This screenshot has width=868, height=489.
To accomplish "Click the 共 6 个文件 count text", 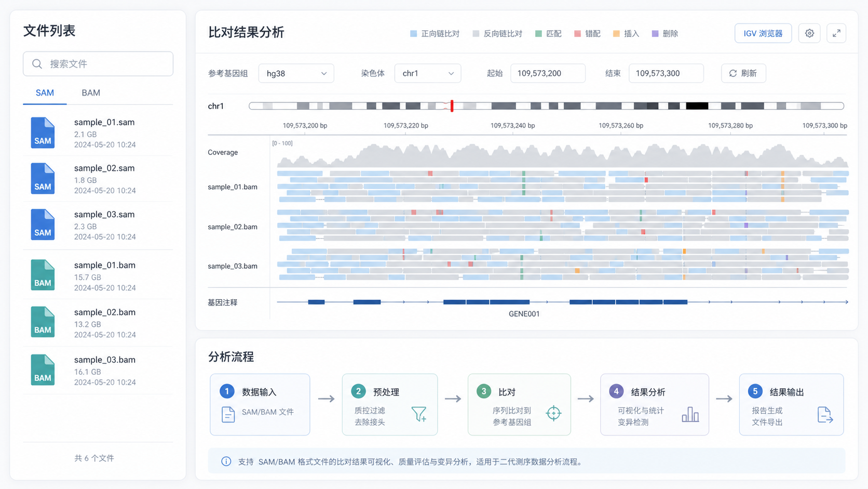I will click(x=94, y=458).
